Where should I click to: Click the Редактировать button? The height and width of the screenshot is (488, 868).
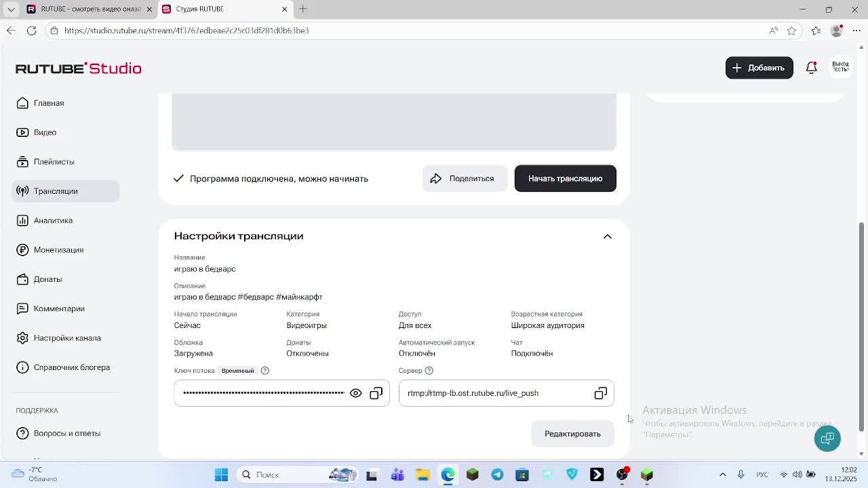(x=572, y=434)
